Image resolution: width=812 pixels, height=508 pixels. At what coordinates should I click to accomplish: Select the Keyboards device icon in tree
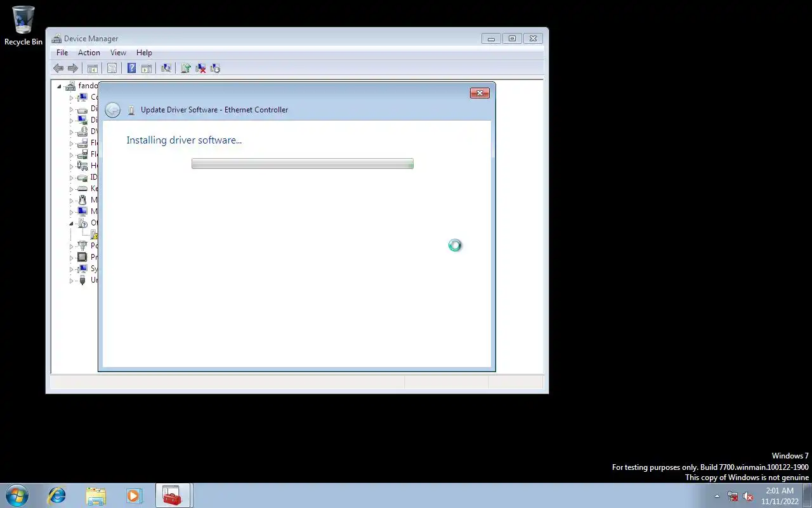point(82,189)
